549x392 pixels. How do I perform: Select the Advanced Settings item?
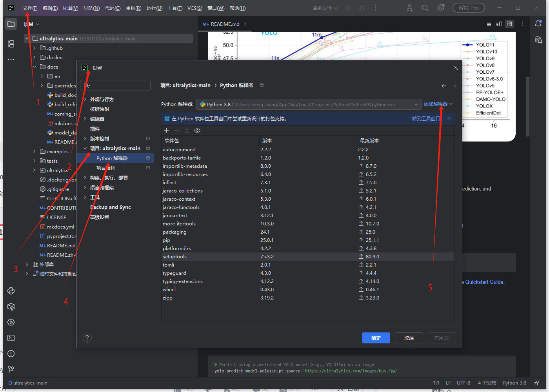coord(100,217)
